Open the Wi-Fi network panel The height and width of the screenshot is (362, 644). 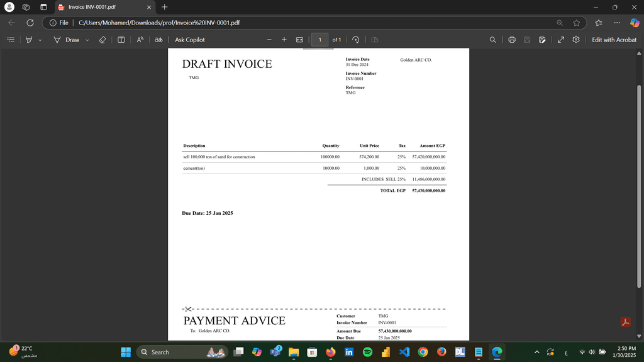[582, 352]
